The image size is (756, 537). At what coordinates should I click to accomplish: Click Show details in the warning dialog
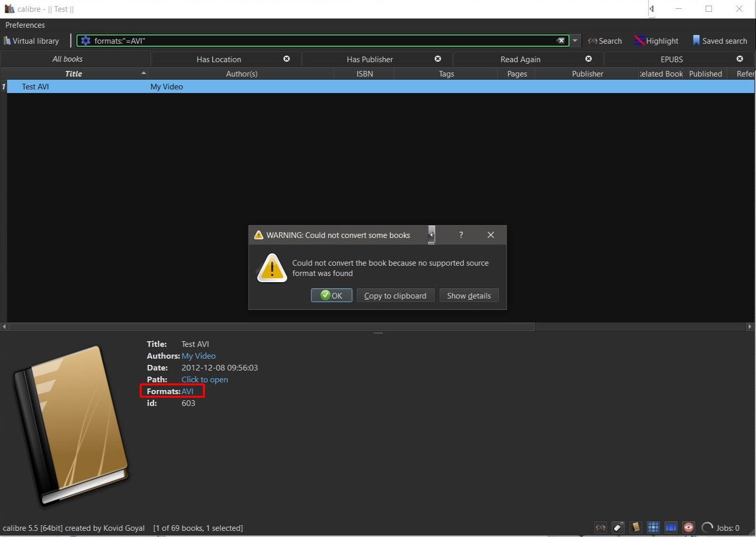coord(469,295)
